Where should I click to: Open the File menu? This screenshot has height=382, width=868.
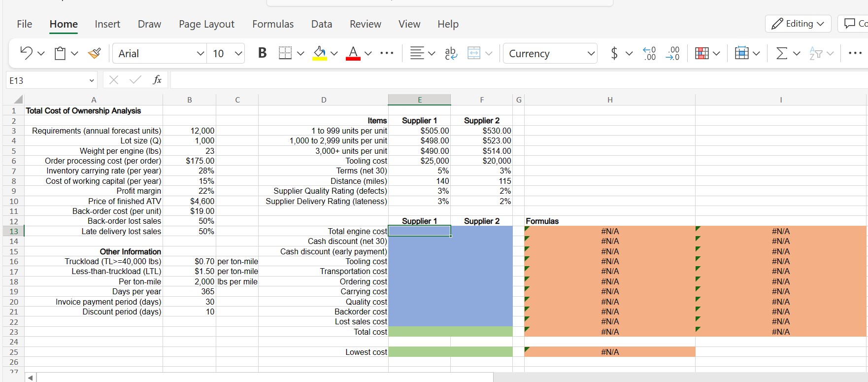(24, 24)
